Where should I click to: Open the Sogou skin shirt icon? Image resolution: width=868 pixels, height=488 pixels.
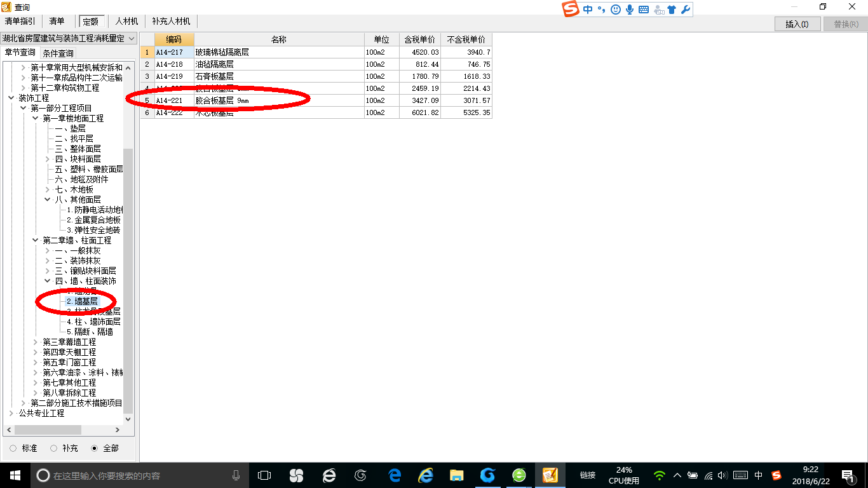(672, 10)
